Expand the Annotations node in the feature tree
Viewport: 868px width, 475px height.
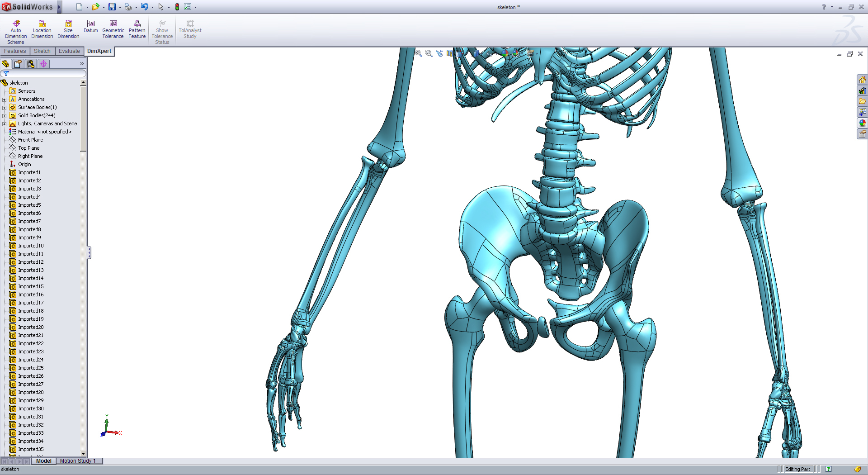[x=5, y=99]
